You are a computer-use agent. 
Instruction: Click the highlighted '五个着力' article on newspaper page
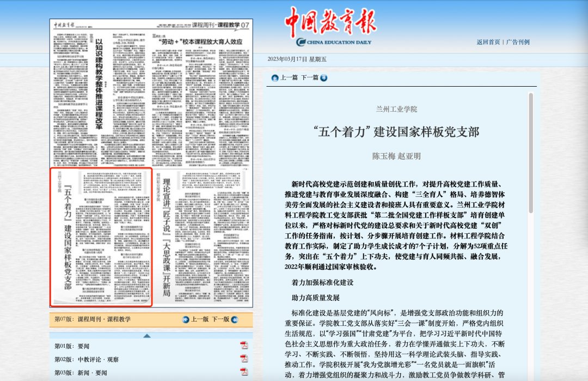(101, 236)
